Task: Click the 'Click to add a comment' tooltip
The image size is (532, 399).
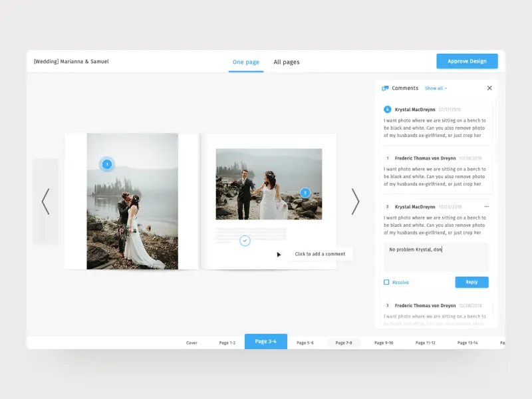Action: (x=320, y=254)
